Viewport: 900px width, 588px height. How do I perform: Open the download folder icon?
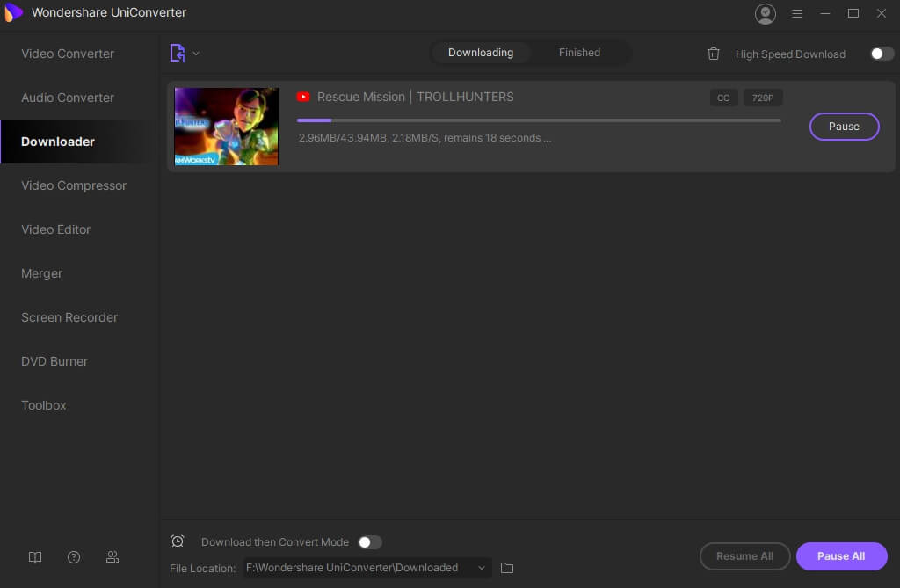coord(507,568)
